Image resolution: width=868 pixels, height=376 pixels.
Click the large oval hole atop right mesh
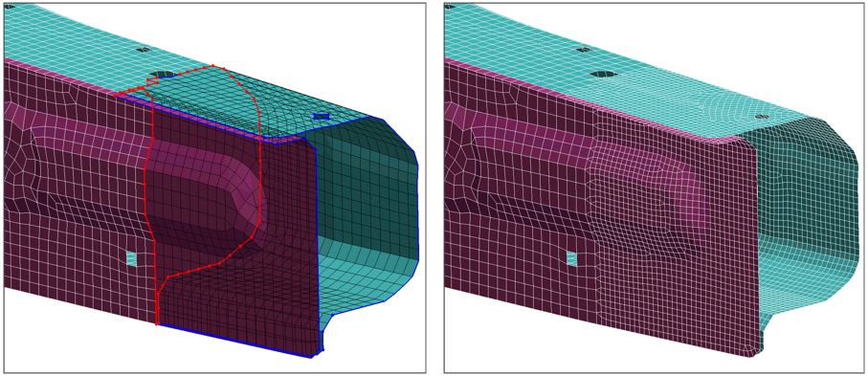[x=604, y=74]
